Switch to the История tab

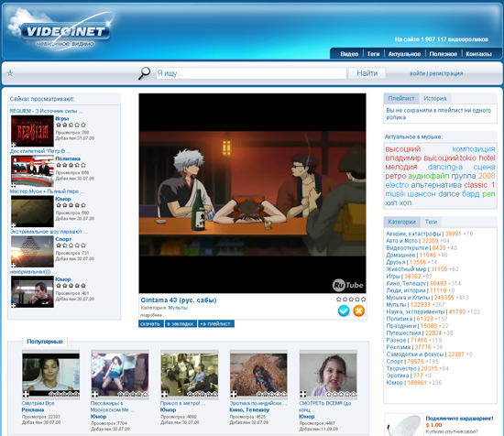[x=434, y=98]
